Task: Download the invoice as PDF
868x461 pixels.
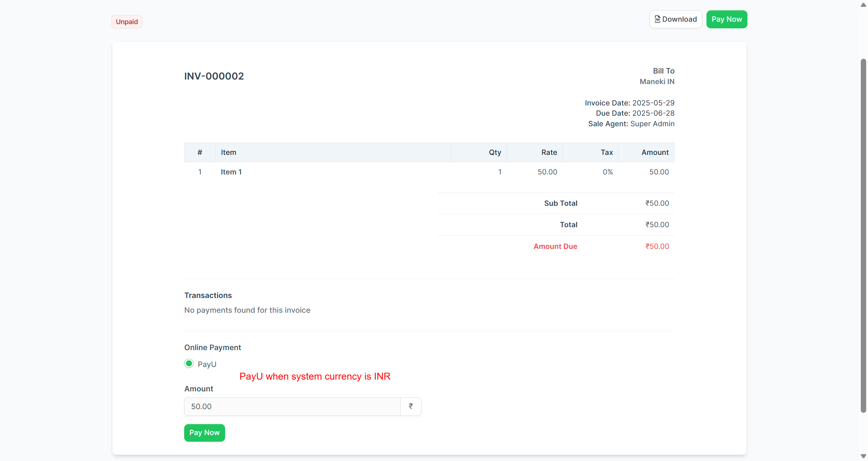Action: [676, 19]
